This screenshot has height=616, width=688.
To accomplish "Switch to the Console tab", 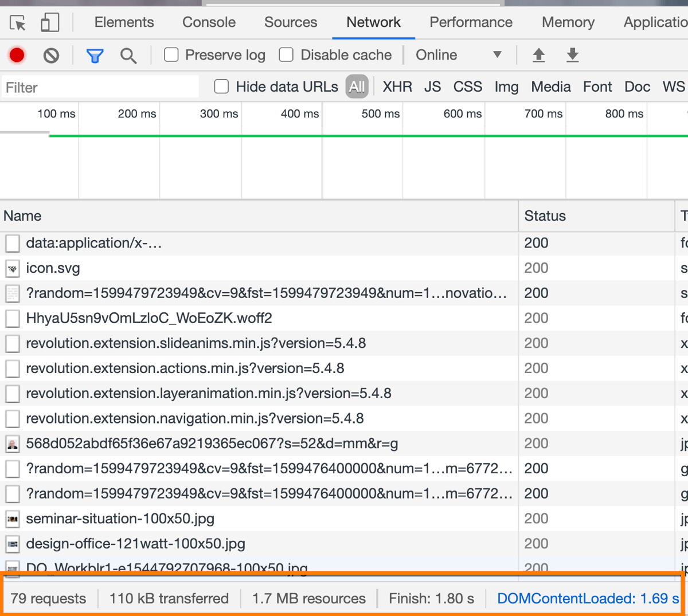I will click(209, 22).
